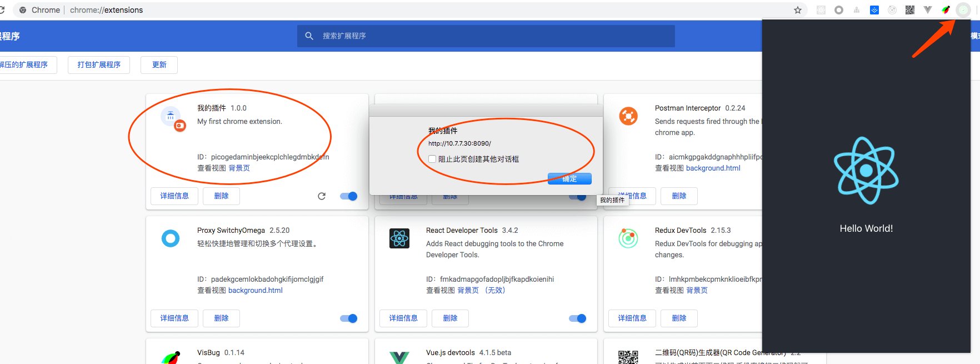Click ID fmkadmapgofadopljbjfkapdkoienihi text
This screenshot has width=980, height=364.
(497, 279)
